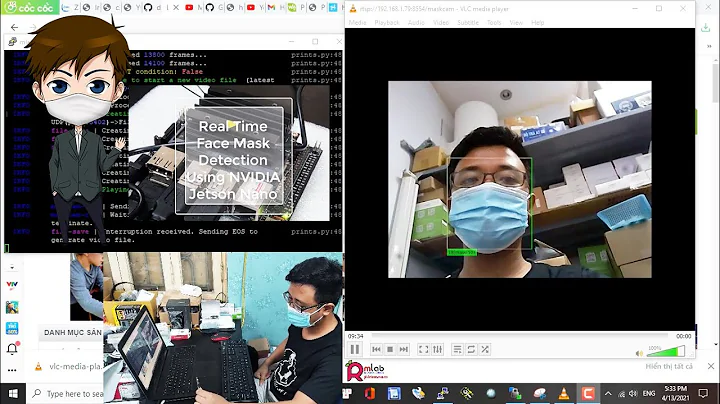Viewport: 720px width, 404px height.
Task: Toggle VLC fullscreen mode
Action: (x=423, y=349)
